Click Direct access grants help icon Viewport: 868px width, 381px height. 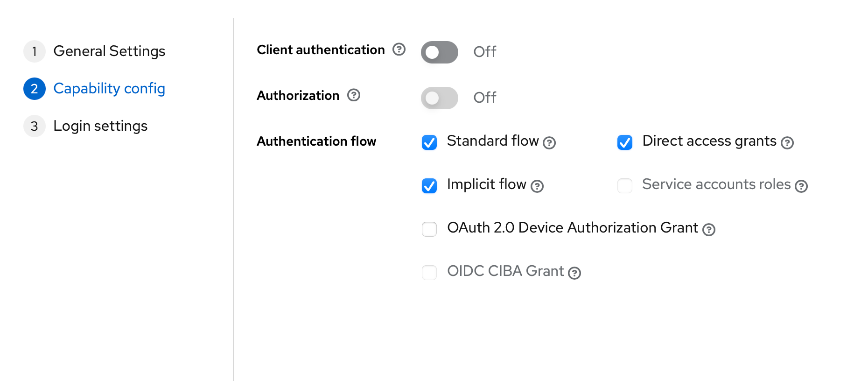[x=787, y=143]
